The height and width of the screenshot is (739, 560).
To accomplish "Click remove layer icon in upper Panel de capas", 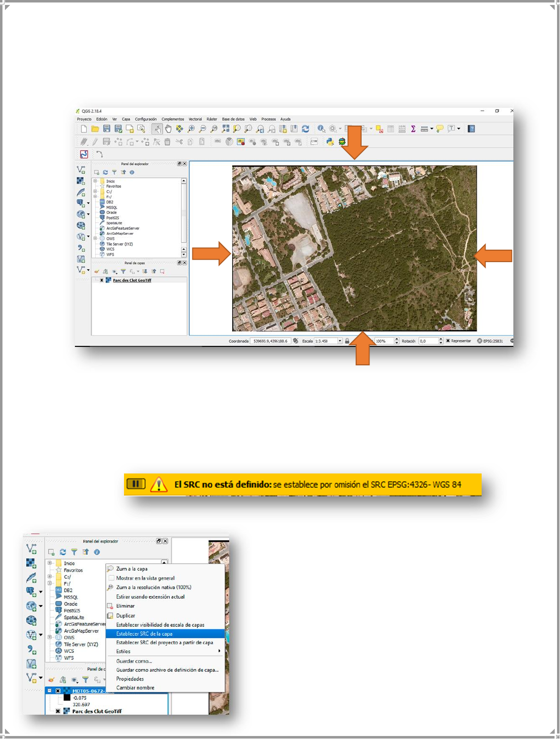I will pyautogui.click(x=162, y=271).
